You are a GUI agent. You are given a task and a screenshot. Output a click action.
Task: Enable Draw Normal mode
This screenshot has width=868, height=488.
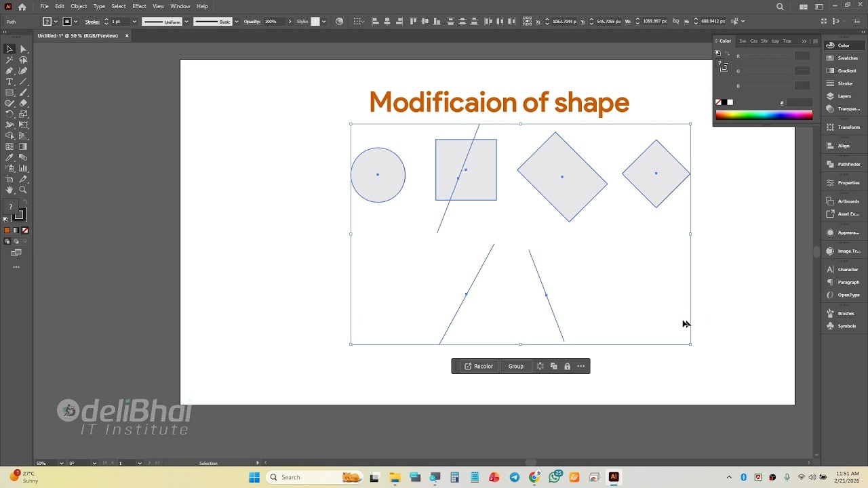pyautogui.click(x=7, y=241)
